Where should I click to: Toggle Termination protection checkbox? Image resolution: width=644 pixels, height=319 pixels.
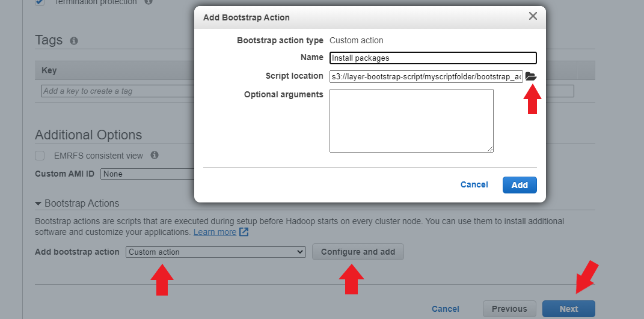40,2
